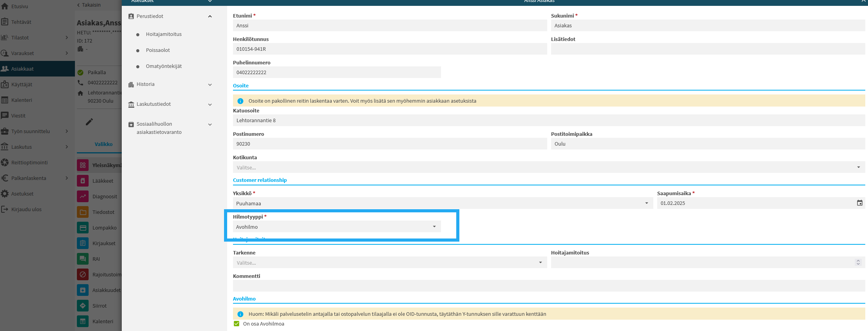Open the Kotikunta dropdown
The height and width of the screenshot is (331, 868).
coord(549,167)
